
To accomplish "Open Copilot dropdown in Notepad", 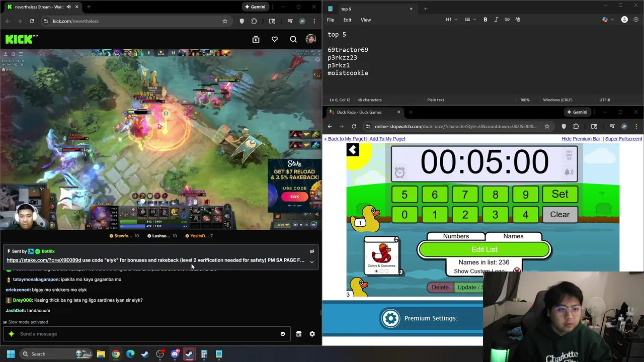I will 607,20.
